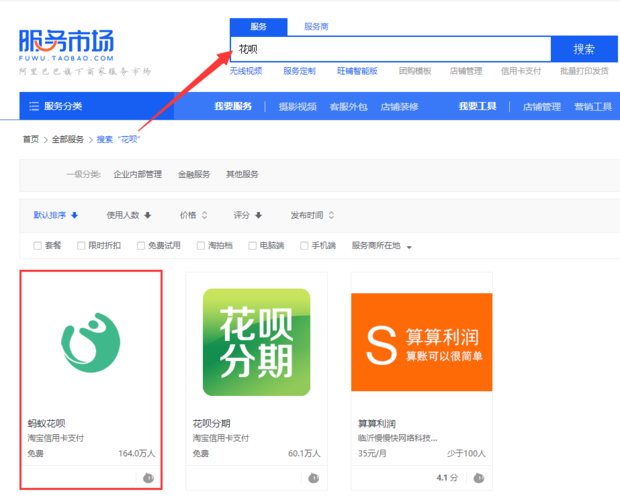Check the 限时折扣 checkbox
620x504 pixels.
[x=81, y=246]
